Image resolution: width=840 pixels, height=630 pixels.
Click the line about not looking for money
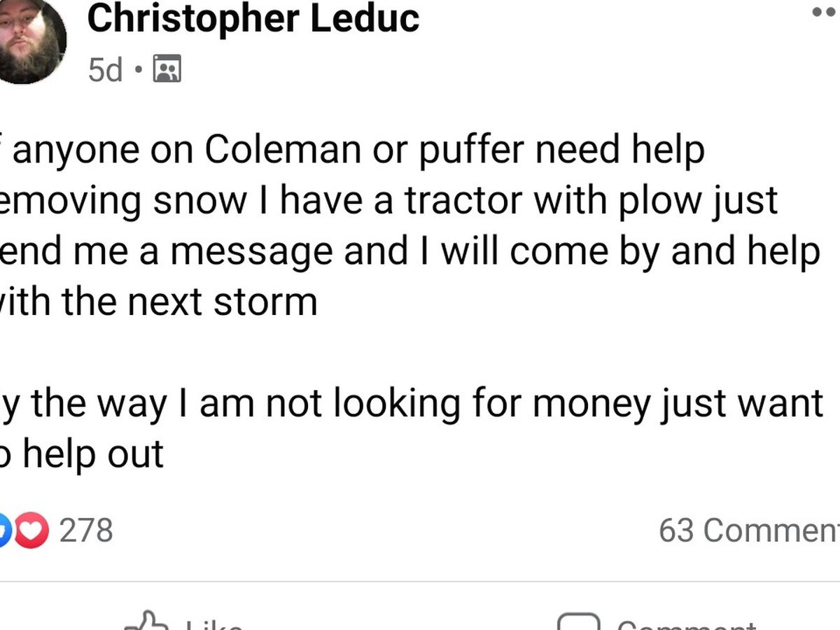413,403
